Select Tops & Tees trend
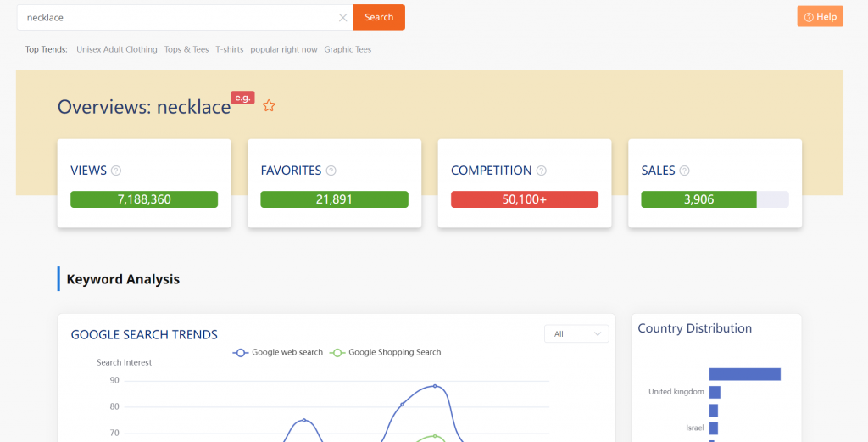Viewport: 868px width, 442px height. pyautogui.click(x=186, y=49)
